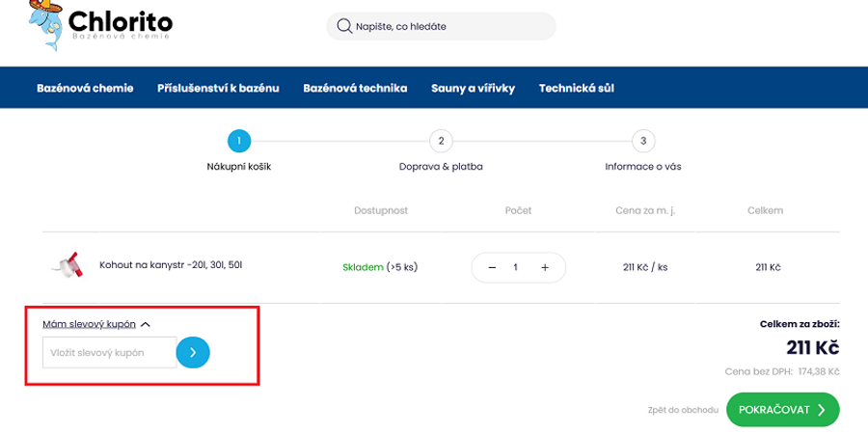Open the Kohout na kanystr product link
868x434 pixels.
(x=171, y=264)
